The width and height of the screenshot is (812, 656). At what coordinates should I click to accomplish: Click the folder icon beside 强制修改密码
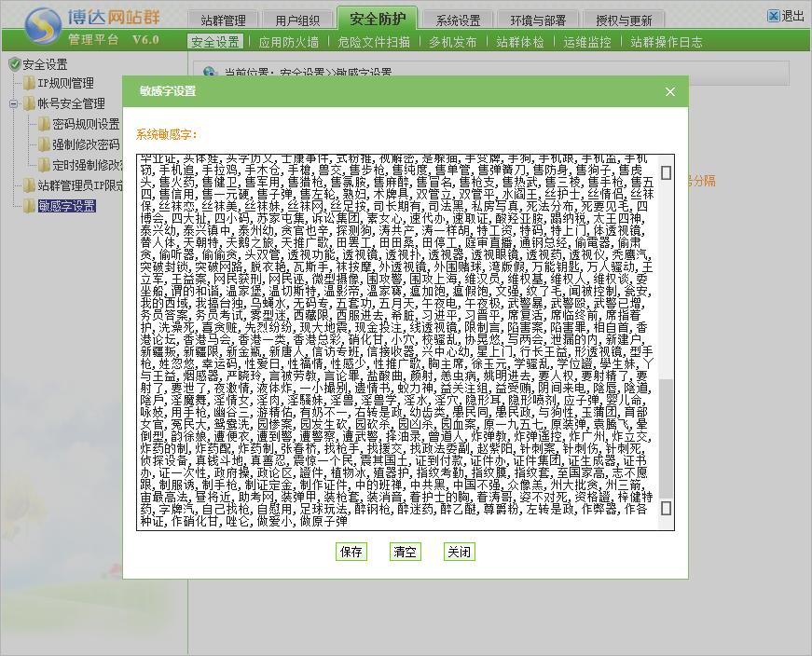44,144
